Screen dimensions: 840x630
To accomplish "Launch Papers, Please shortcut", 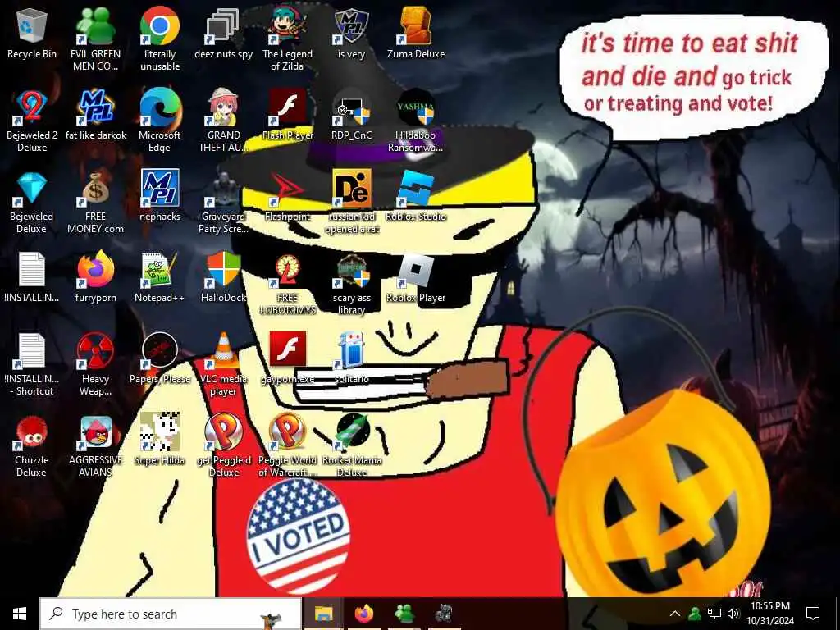I will pyautogui.click(x=160, y=358).
